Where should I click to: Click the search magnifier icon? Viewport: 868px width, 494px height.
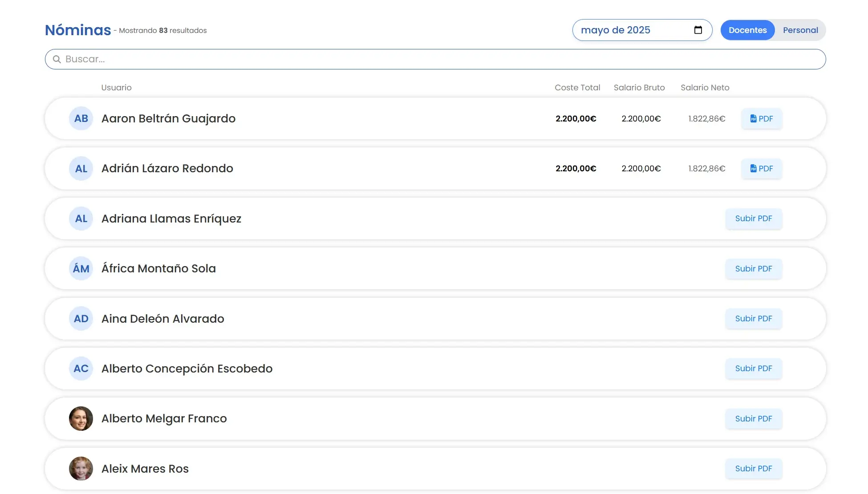click(x=57, y=59)
